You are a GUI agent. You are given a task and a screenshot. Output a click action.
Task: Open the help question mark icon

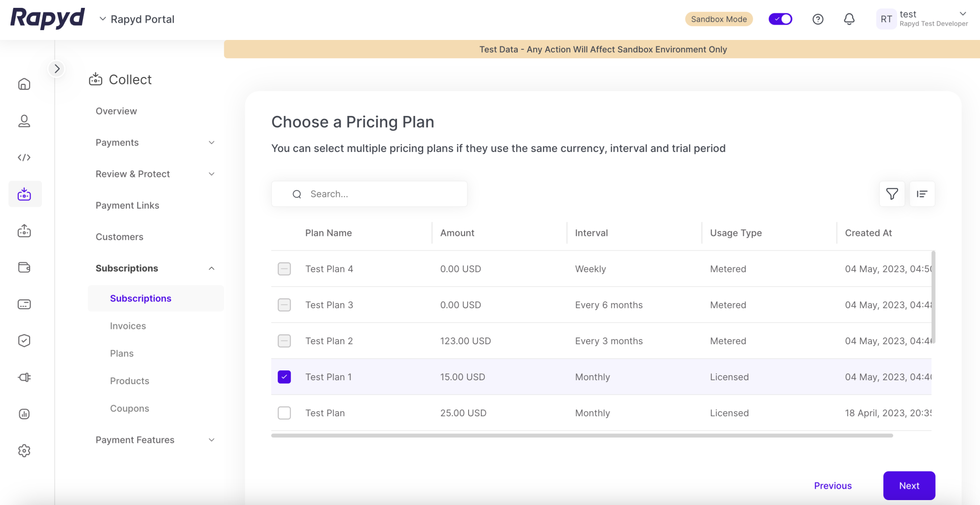[x=818, y=19]
